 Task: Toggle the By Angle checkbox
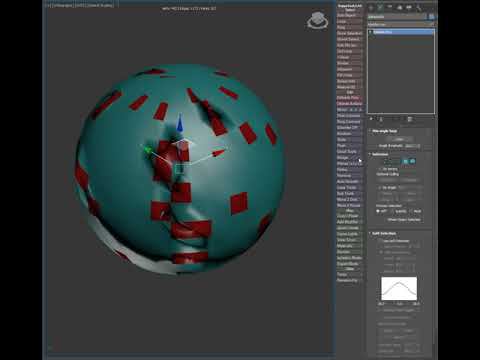pos(379,188)
